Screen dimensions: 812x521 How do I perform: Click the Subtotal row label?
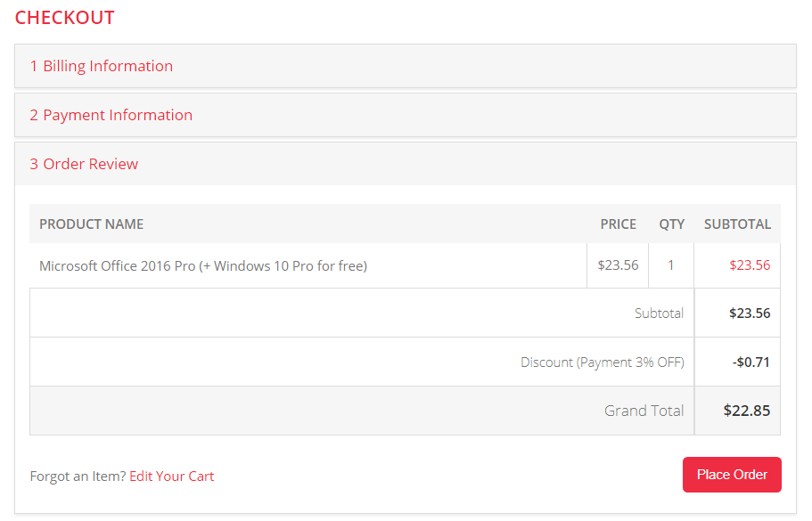tap(659, 313)
